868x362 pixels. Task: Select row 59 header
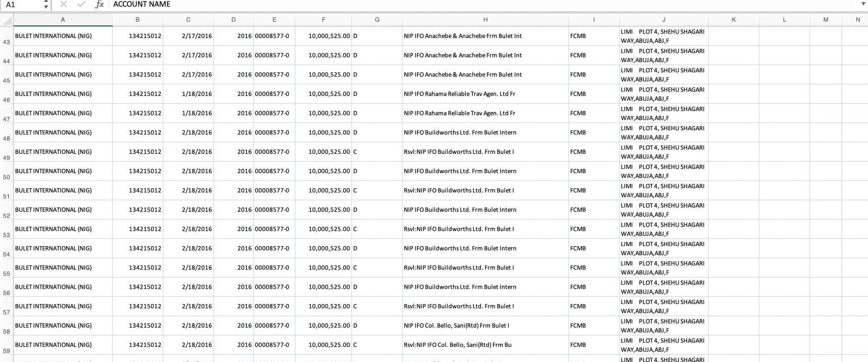pos(7,345)
